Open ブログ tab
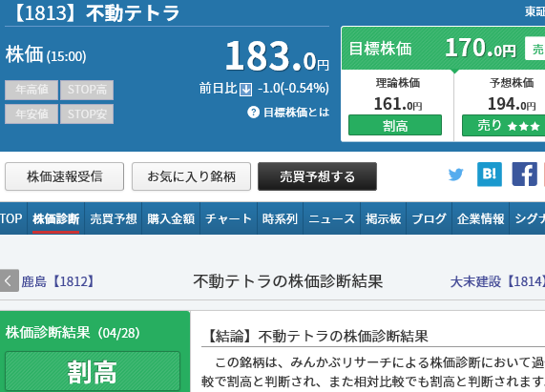The image size is (545, 392). pos(429,218)
